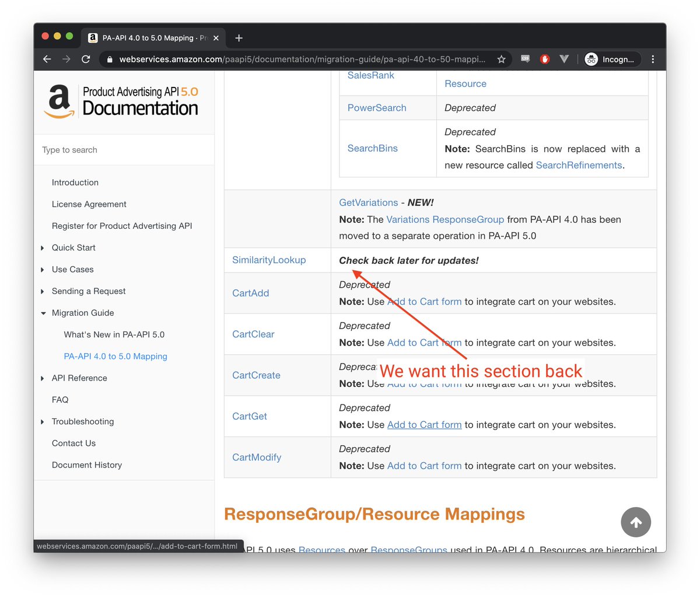Open the SimilarityLookup link
Image resolution: width=700 pixels, height=597 pixels.
269,260
